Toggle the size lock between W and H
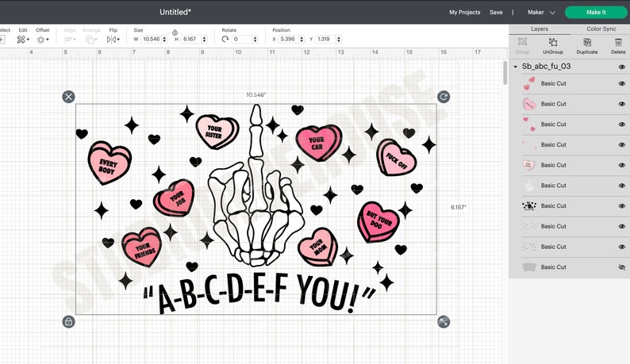 tap(175, 33)
